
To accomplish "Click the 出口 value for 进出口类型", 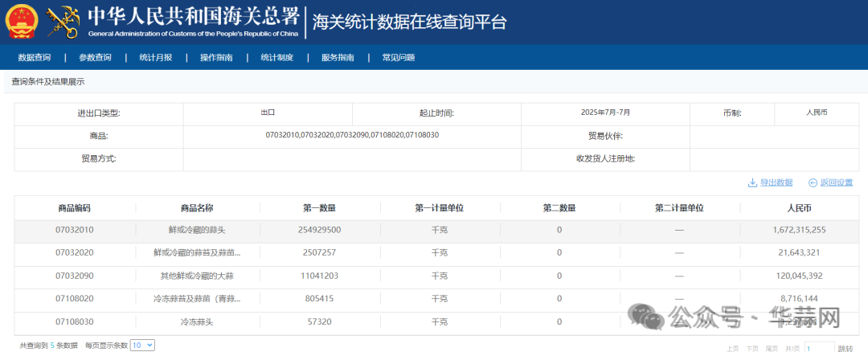I will (x=268, y=113).
